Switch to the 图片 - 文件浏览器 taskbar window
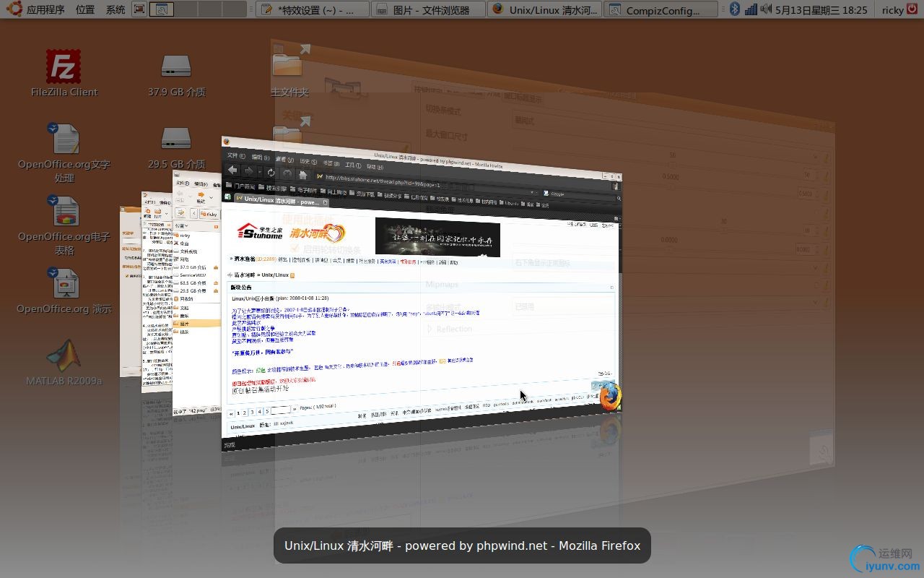Image resolution: width=924 pixels, height=578 pixels. tap(429, 9)
